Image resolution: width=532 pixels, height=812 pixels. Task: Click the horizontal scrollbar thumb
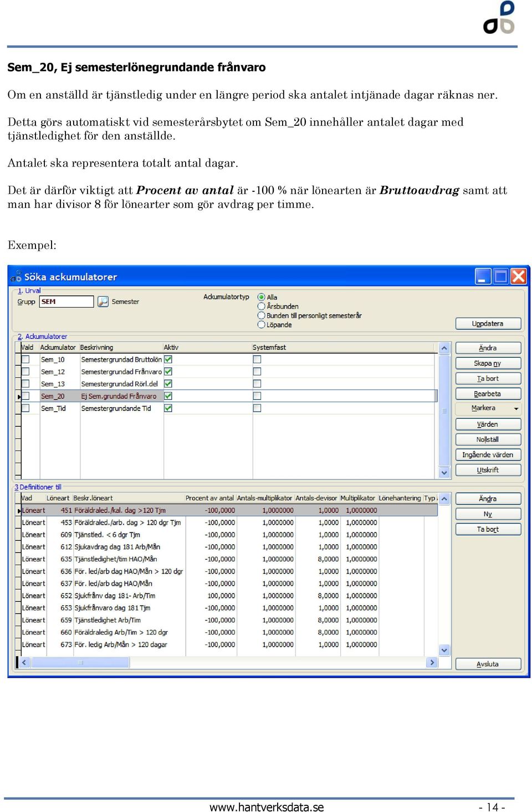coord(80,662)
